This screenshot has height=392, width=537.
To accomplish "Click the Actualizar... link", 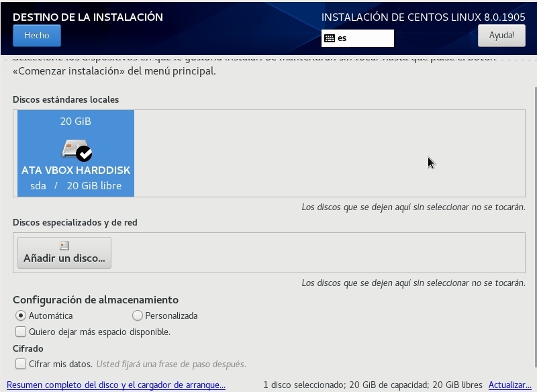I will [509, 385].
